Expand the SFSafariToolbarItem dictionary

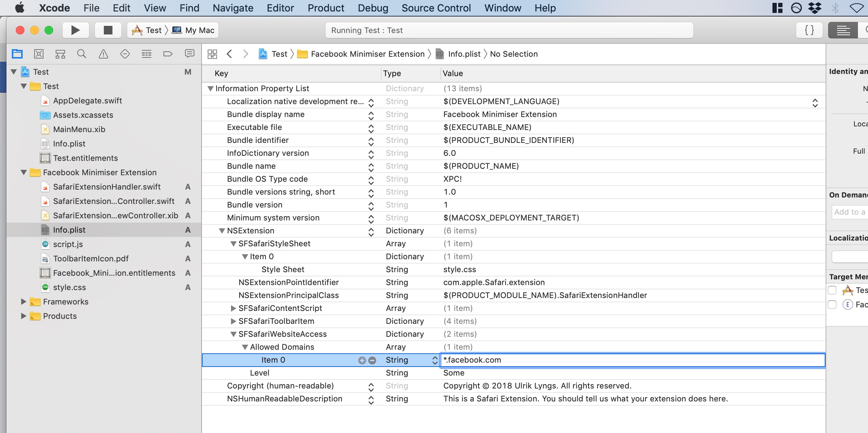coord(232,321)
